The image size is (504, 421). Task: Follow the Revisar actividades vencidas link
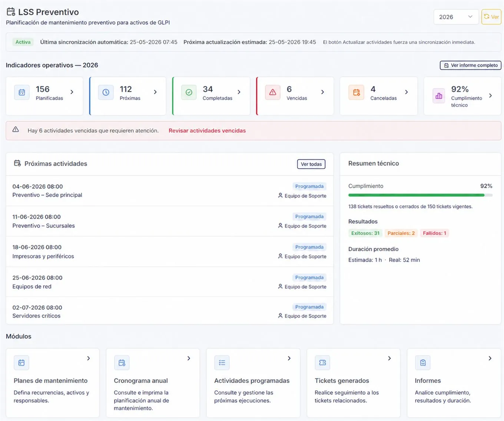point(207,130)
